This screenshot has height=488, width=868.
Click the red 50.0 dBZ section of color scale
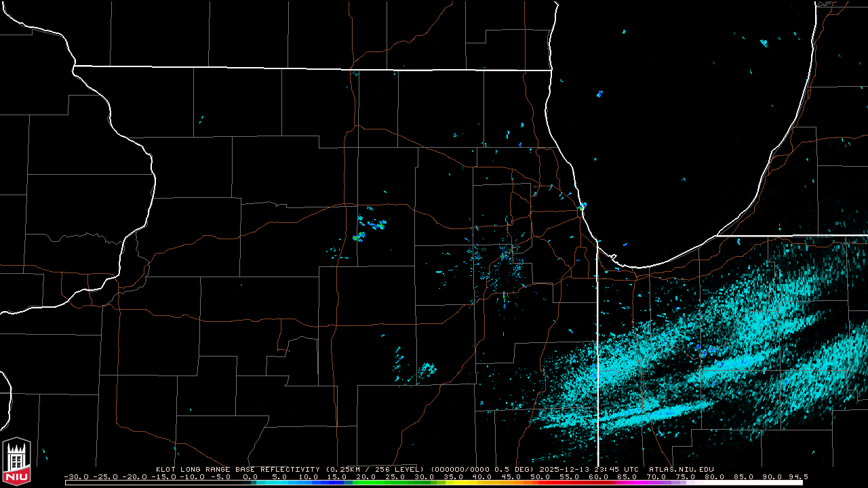[540, 482]
